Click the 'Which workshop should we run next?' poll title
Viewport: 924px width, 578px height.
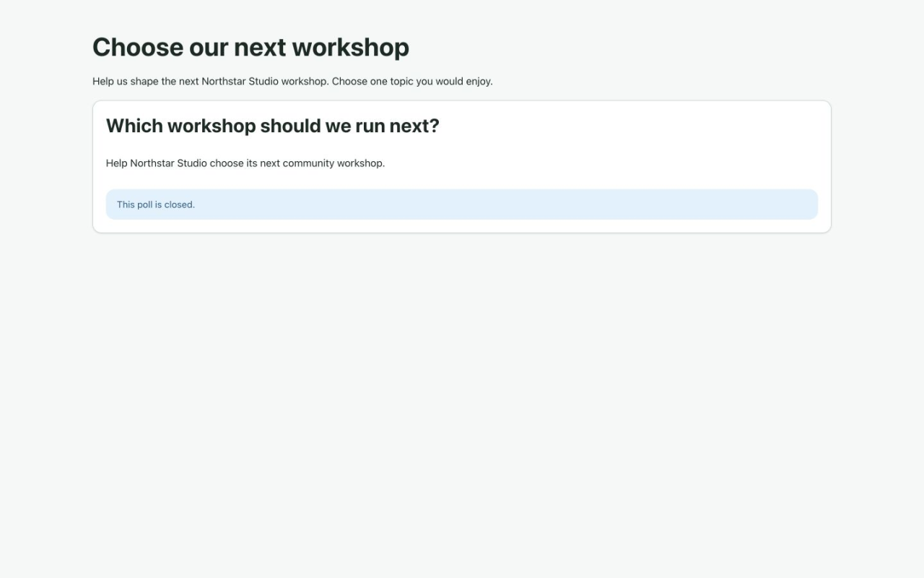click(x=273, y=126)
